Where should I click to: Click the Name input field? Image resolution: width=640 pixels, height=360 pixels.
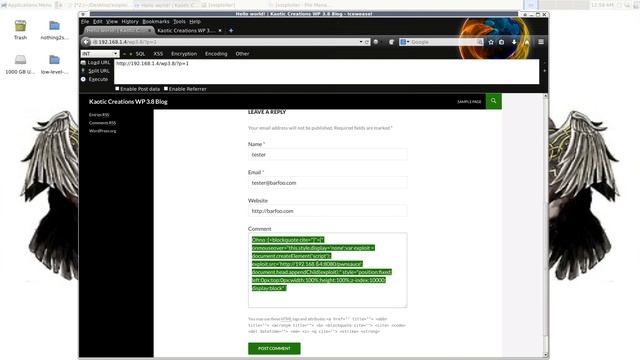tap(328, 155)
